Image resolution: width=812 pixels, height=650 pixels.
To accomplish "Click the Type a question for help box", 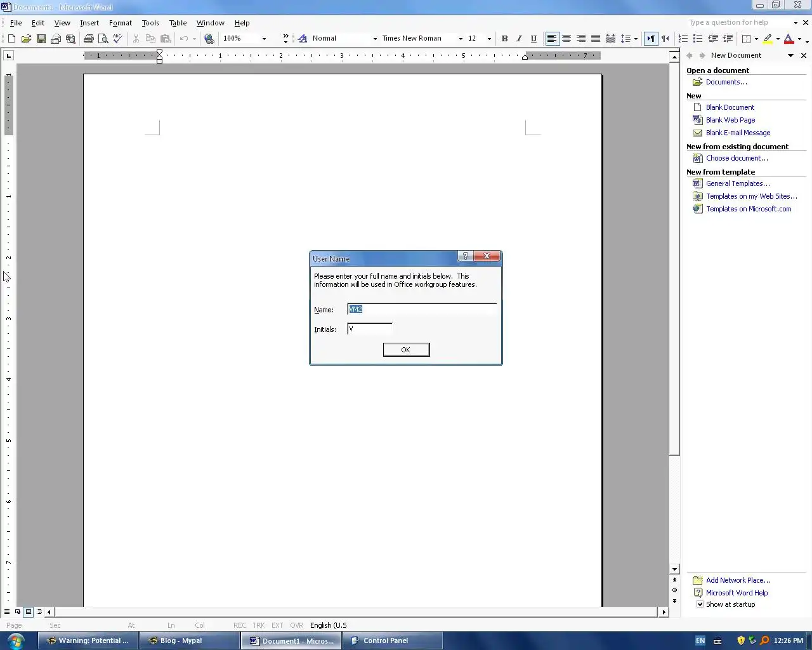I will [x=739, y=22].
